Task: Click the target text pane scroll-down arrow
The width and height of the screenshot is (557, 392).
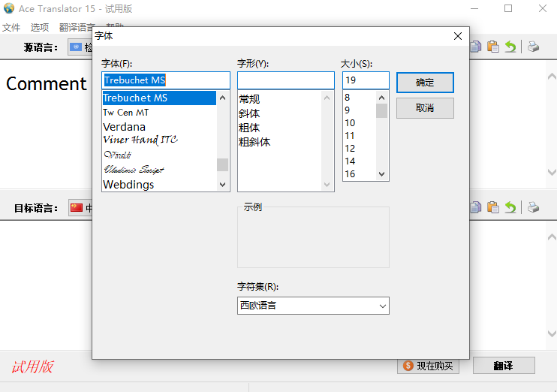Action: click(x=552, y=333)
